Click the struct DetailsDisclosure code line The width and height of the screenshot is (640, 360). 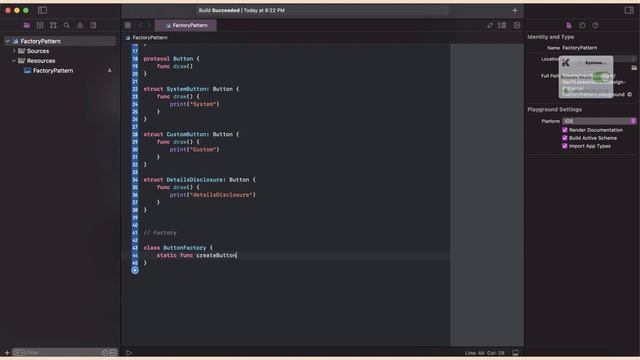(x=199, y=180)
